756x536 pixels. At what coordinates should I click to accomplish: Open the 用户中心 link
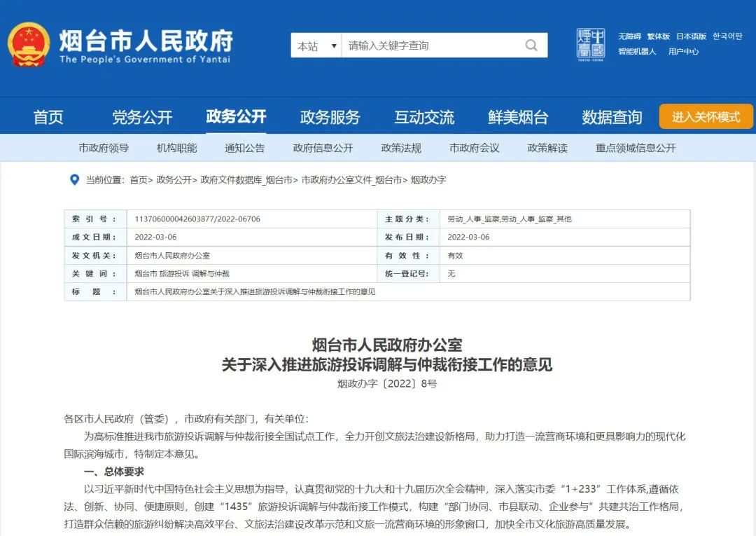point(683,52)
